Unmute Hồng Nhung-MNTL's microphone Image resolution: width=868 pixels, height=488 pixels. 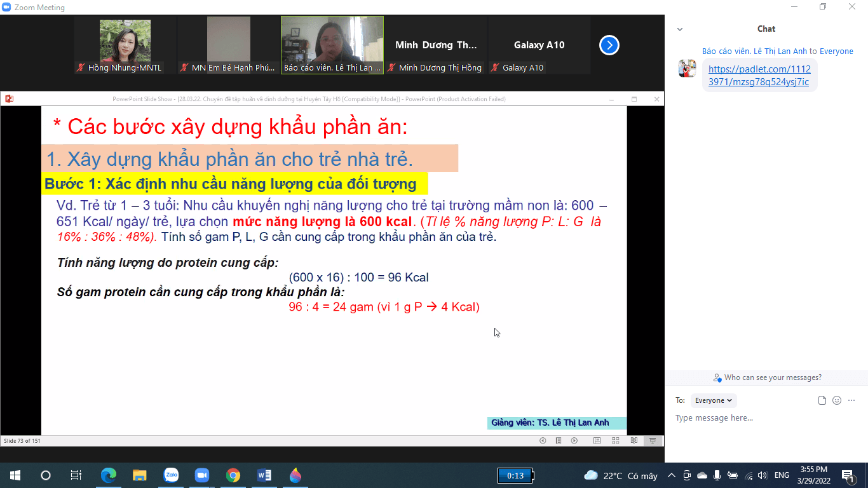[x=80, y=67]
